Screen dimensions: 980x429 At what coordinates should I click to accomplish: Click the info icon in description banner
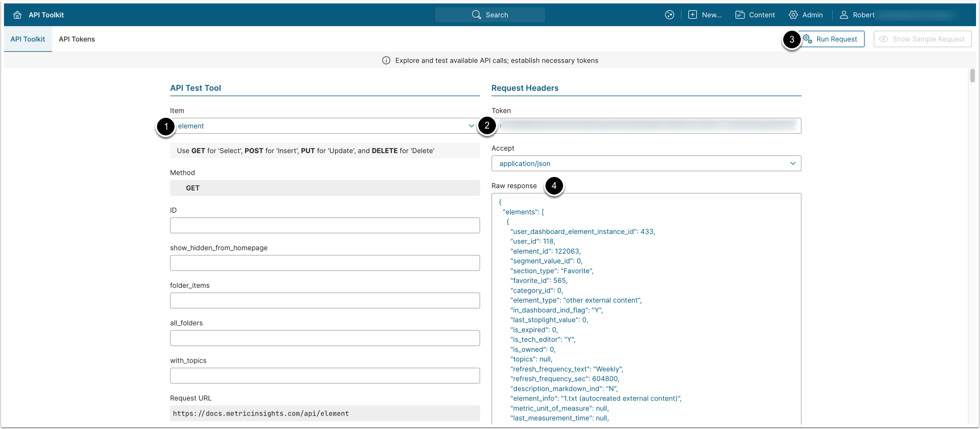click(386, 60)
